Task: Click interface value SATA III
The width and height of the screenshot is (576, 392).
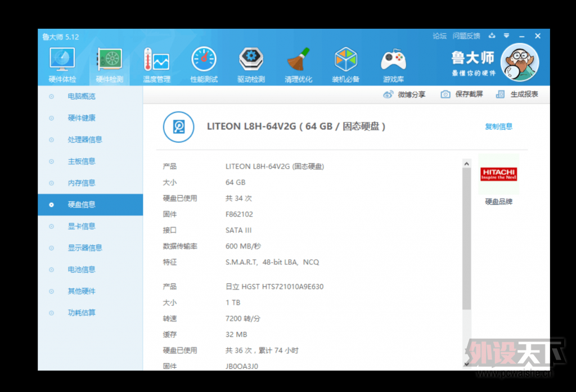Action: tap(238, 231)
